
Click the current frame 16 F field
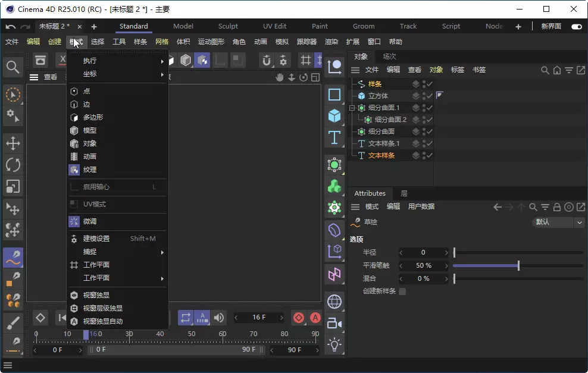point(259,318)
